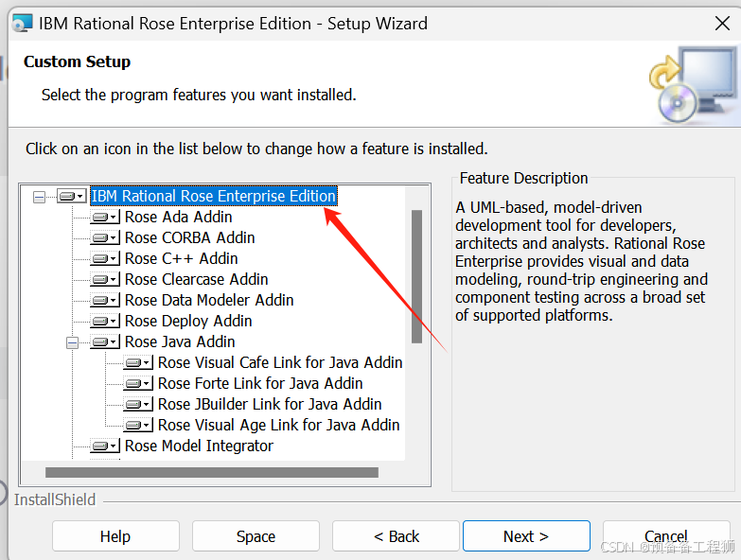Select Rose Deploy Addin row

pos(188,321)
